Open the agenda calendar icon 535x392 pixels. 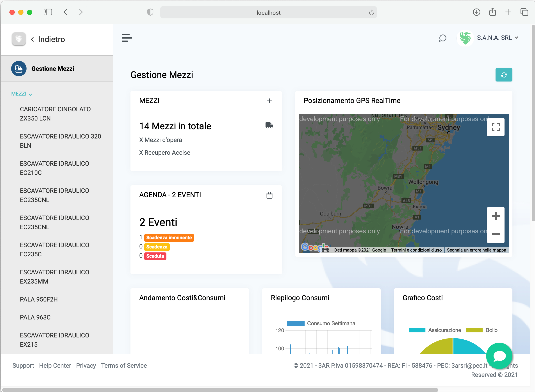point(269,195)
